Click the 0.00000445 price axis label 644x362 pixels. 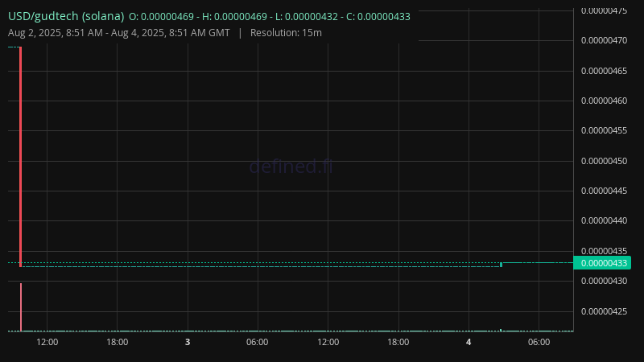(605, 191)
